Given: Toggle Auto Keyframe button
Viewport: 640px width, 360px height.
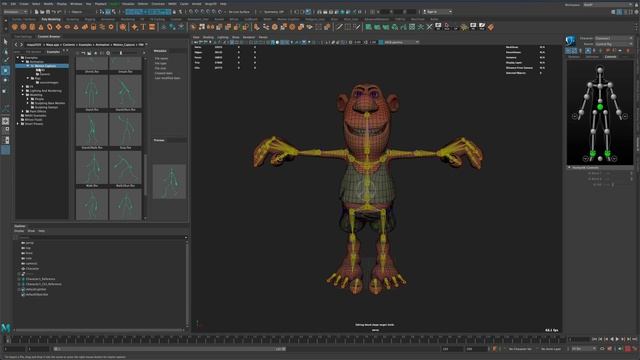Looking at the screenshot, I should 628,349.
